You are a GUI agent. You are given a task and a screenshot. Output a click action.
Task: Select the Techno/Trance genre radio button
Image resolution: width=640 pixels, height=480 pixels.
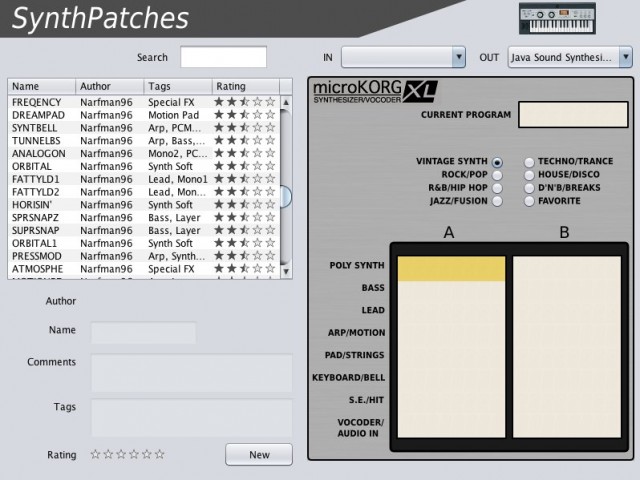point(529,161)
